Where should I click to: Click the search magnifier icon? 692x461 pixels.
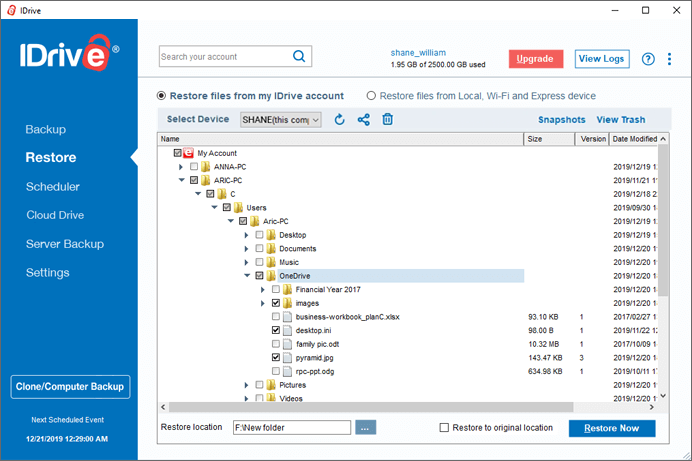299,56
